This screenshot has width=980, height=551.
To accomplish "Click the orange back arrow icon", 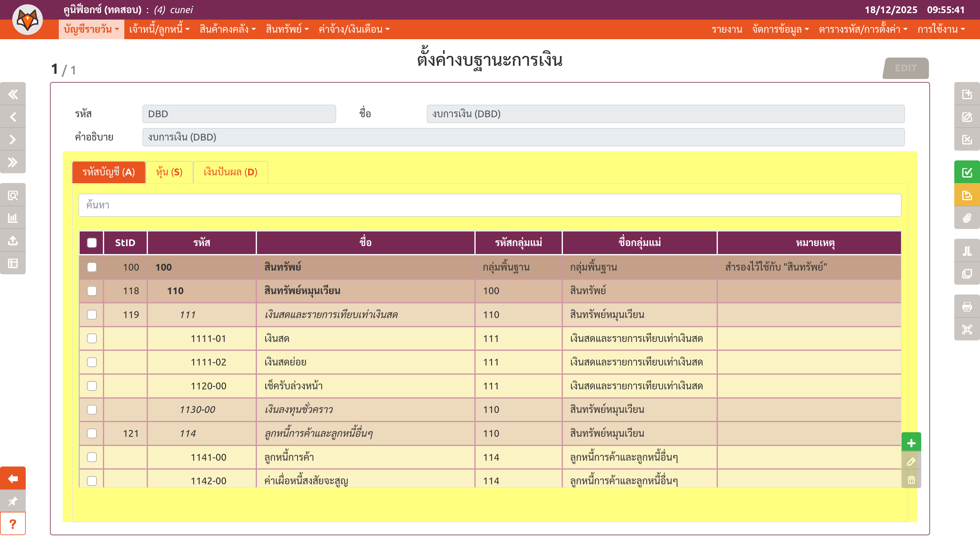I will pyautogui.click(x=13, y=478).
